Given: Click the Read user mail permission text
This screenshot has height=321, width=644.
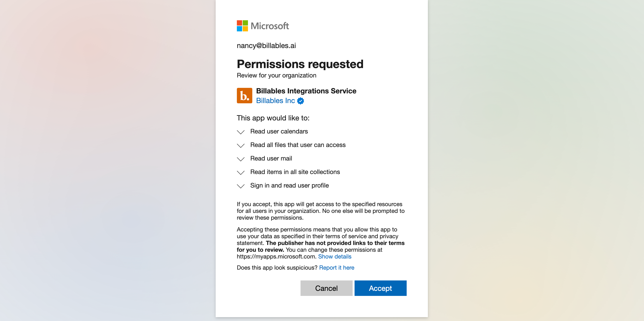Looking at the screenshot, I should pos(271,158).
